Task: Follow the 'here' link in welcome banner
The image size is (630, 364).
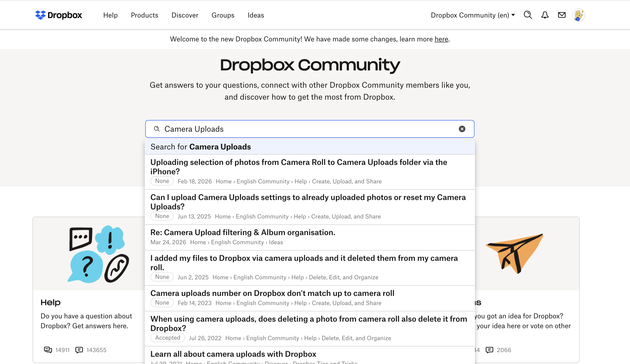Action: (441, 39)
